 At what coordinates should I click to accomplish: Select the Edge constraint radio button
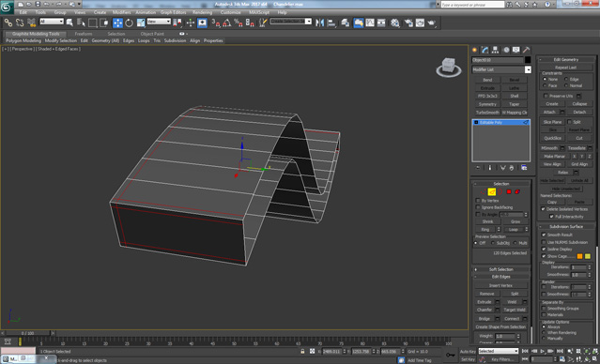click(x=566, y=79)
